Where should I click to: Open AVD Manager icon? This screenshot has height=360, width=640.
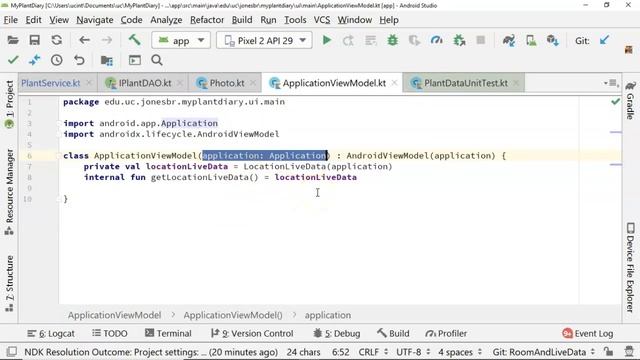531,40
